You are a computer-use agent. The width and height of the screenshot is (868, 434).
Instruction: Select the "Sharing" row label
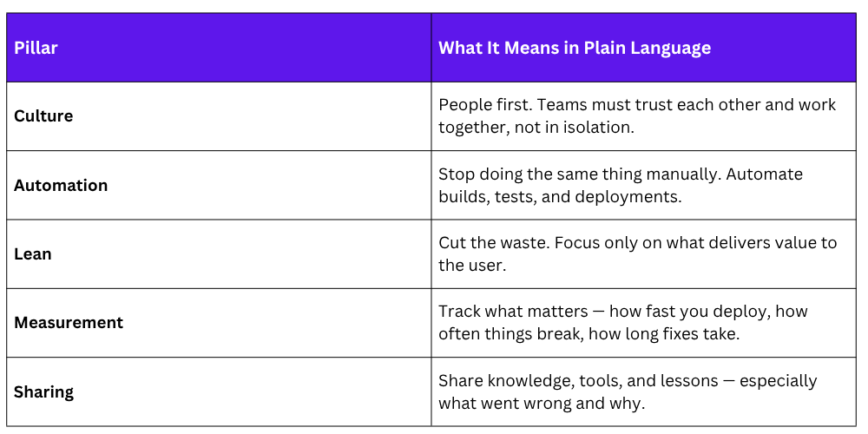pyautogui.click(x=43, y=391)
